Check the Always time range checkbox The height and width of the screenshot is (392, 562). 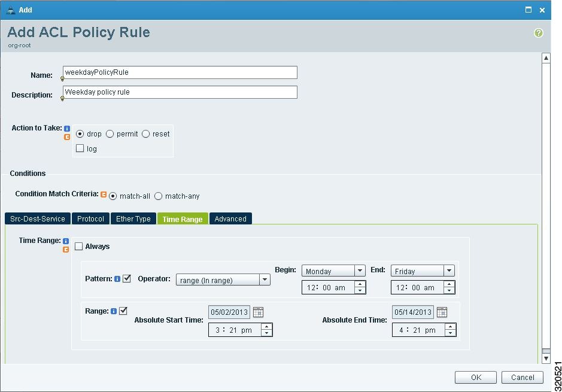(78, 246)
